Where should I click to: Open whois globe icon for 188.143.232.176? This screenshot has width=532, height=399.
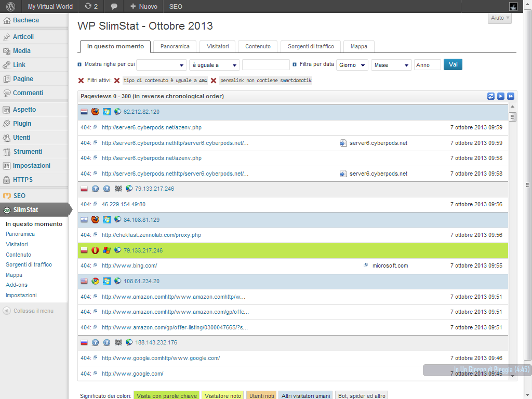pyautogui.click(x=129, y=342)
